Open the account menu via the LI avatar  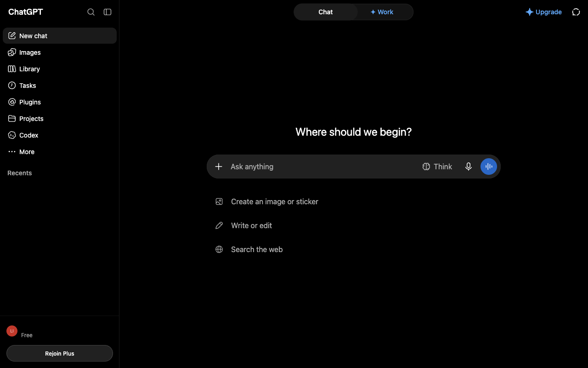pyautogui.click(x=12, y=331)
